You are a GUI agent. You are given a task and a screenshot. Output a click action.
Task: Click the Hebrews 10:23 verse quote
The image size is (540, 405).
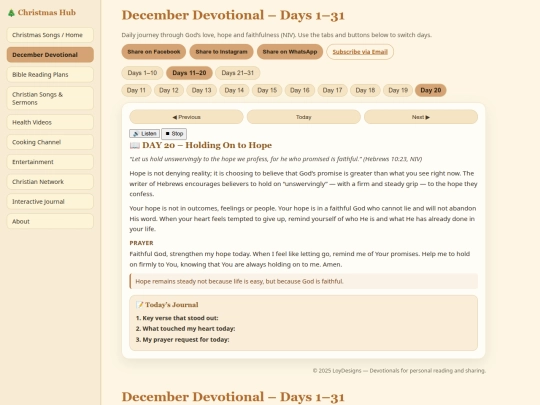click(x=276, y=159)
